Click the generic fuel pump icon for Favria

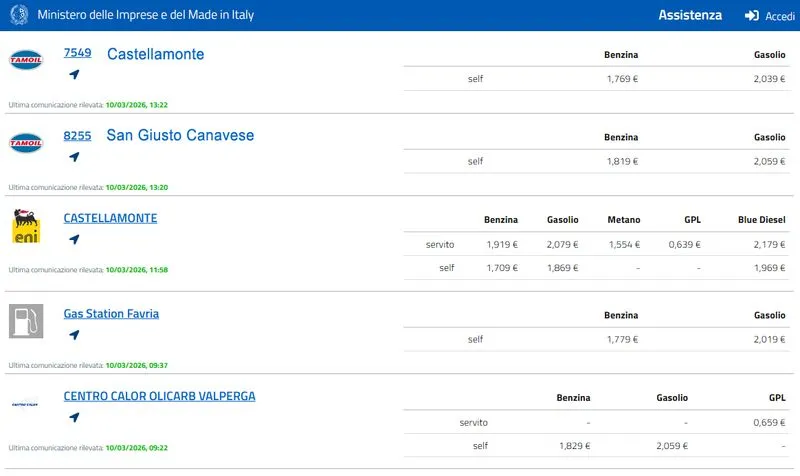25,321
